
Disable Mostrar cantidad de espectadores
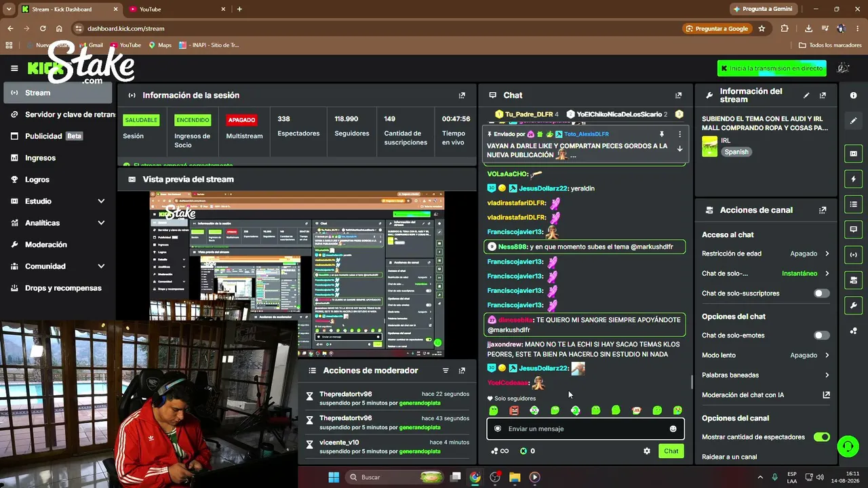pyautogui.click(x=821, y=437)
